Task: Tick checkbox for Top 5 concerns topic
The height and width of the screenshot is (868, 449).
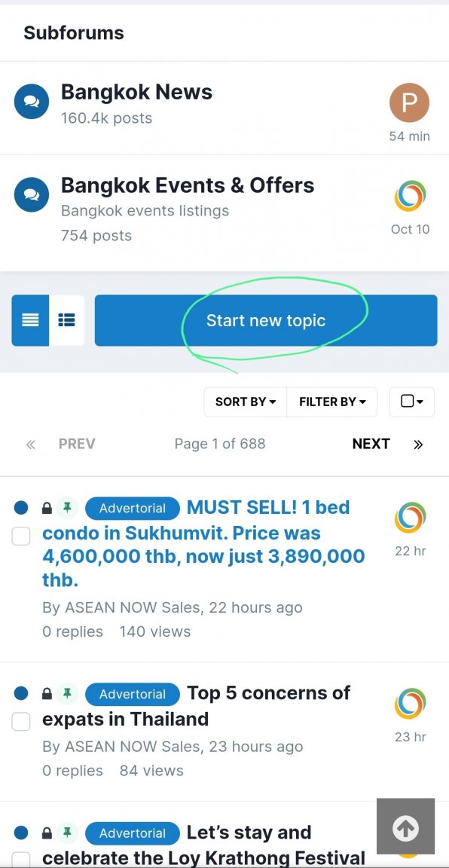Action: coord(21,721)
